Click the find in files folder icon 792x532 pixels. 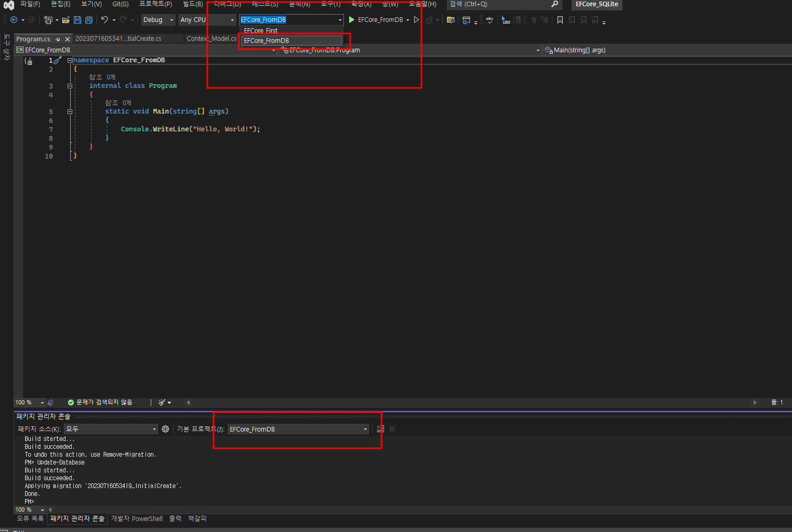pos(451,20)
